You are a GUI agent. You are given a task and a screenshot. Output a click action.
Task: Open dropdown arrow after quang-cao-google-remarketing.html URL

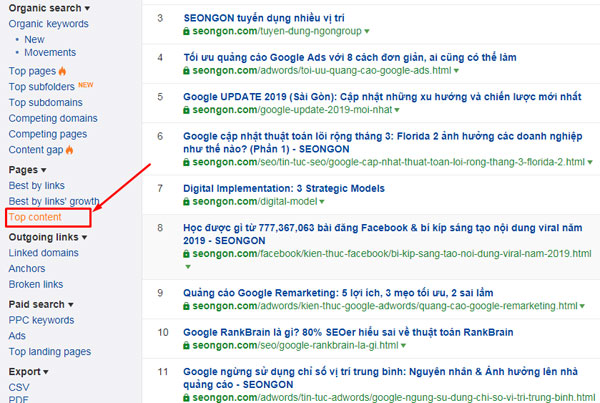click(x=582, y=306)
